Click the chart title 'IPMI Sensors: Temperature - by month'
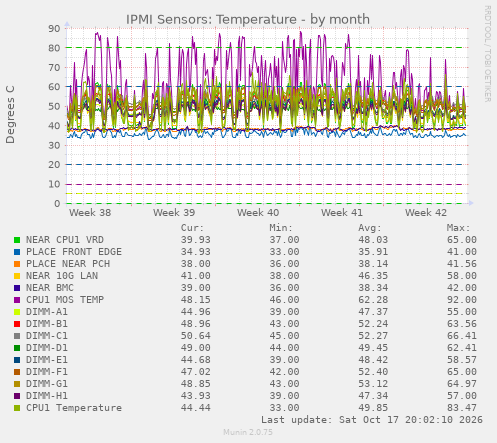Viewport: 497px width, 443px height. click(x=248, y=20)
